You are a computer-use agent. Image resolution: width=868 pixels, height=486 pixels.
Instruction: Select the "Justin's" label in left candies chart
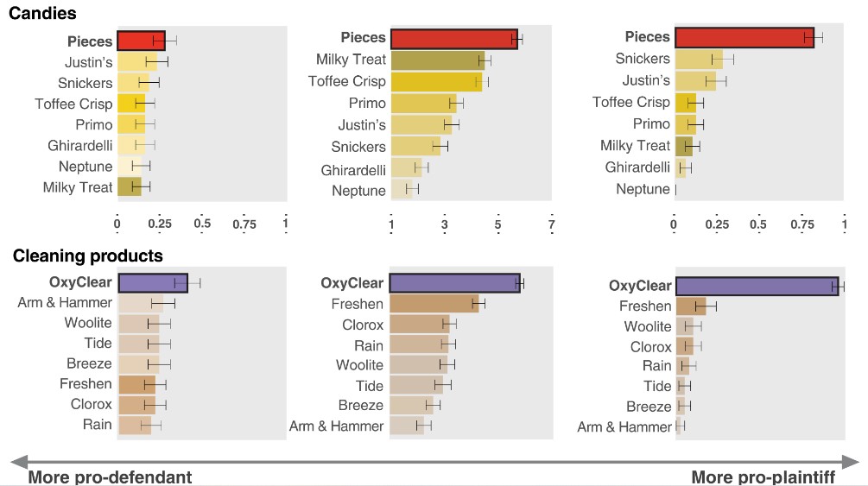[88, 62]
